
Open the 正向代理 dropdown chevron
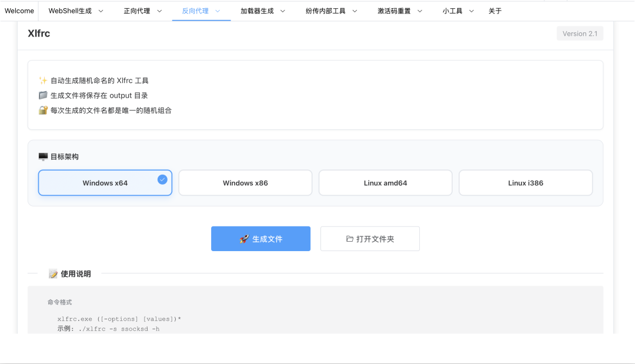(x=159, y=11)
